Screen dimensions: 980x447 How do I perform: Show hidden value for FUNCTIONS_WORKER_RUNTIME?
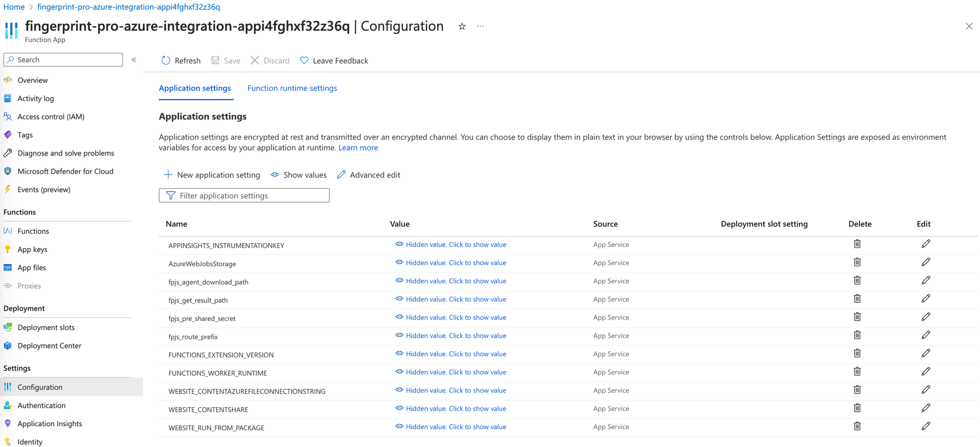point(451,372)
